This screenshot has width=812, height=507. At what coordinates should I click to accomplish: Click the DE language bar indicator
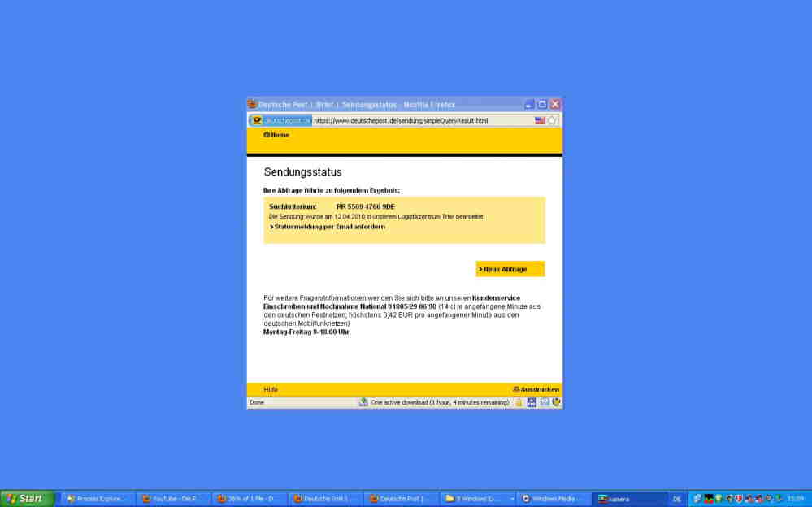676,499
